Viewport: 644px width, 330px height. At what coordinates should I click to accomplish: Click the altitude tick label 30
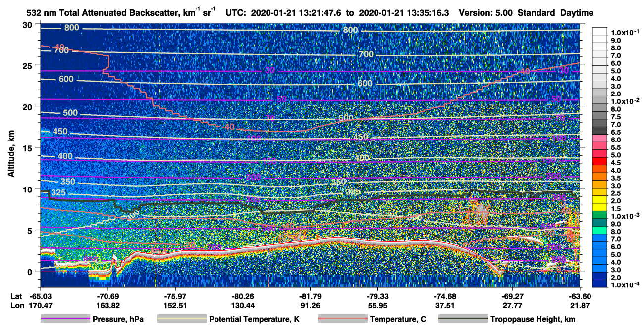28,25
